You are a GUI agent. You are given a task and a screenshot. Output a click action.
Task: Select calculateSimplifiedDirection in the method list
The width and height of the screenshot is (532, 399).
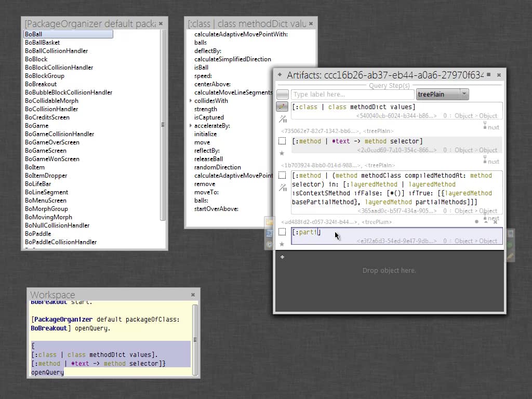[x=232, y=59]
